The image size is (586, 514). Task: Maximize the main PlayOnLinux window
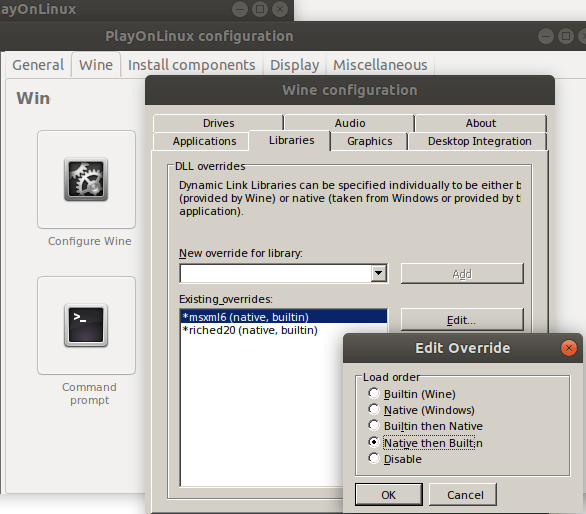(x=260, y=9)
